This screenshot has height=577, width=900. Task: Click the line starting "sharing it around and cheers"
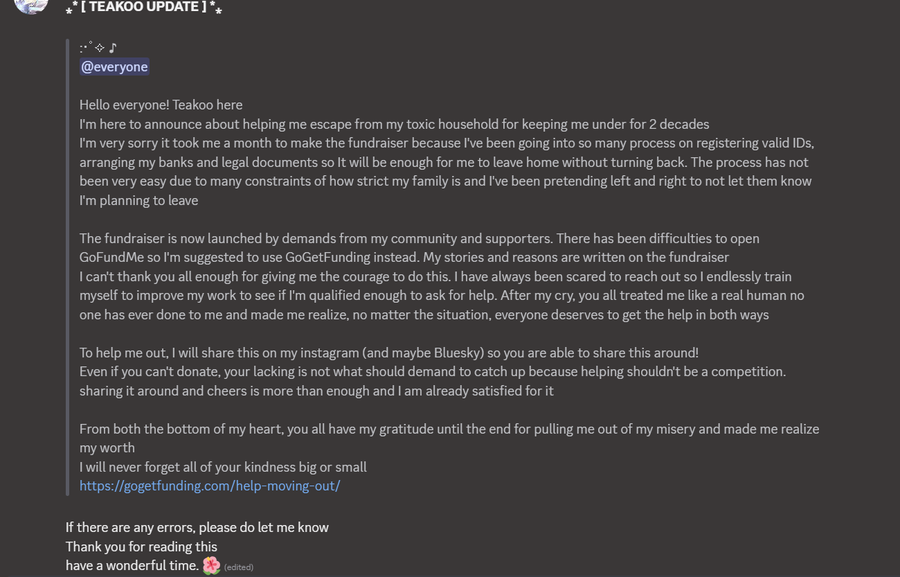click(316, 391)
